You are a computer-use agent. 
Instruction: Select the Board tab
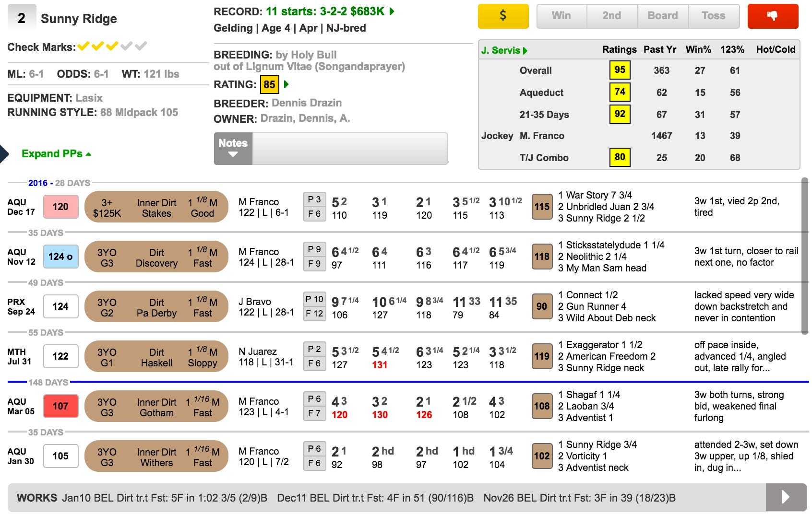click(662, 16)
